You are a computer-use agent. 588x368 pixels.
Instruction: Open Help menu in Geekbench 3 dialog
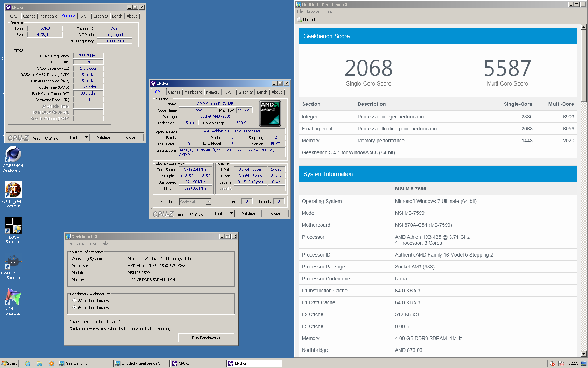(x=104, y=243)
